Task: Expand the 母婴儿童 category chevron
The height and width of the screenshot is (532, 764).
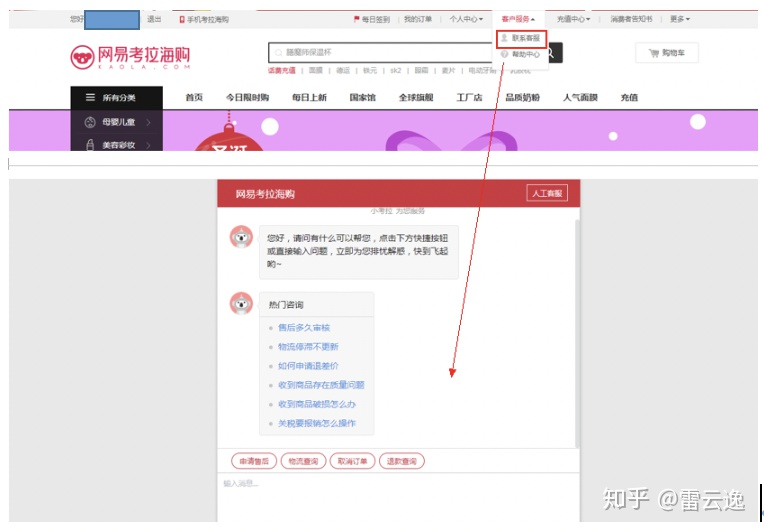Action: [148, 122]
